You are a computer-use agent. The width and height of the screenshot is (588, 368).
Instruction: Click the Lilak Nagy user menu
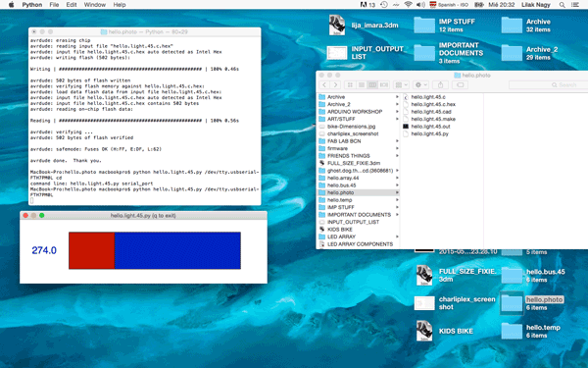(535, 5)
